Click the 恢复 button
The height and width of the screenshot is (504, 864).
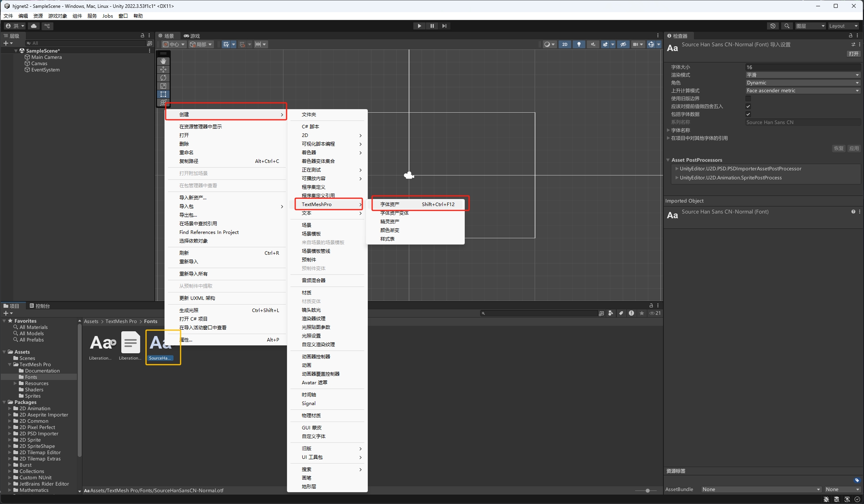[x=838, y=148]
